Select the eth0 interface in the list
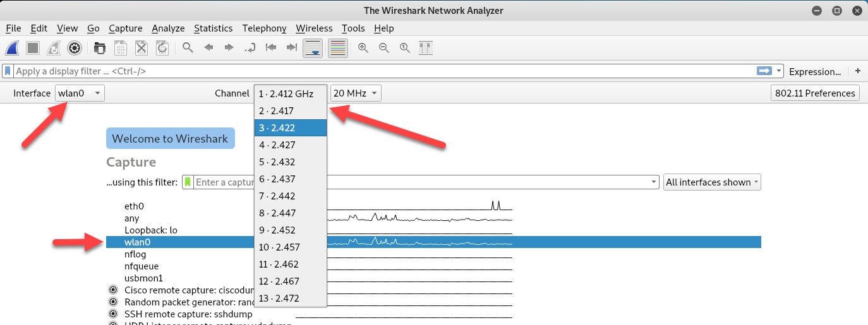The height and width of the screenshot is (325, 868). [134, 206]
